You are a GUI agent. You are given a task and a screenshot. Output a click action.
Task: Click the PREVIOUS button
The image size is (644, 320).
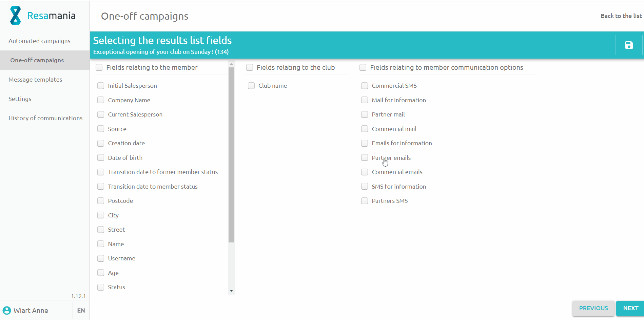[x=593, y=308]
